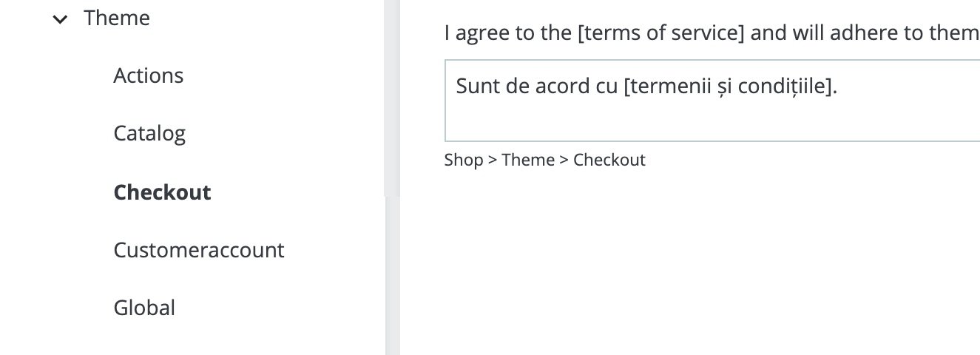Click the Shop > Theme > Checkout breadcrumb

544,160
